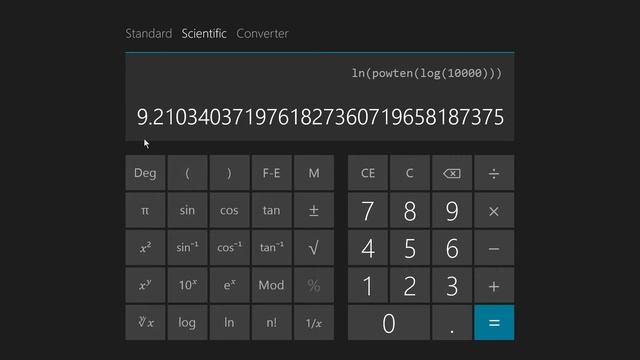640x360 pixels.
Task: Take the square root
Action: pos(313,248)
